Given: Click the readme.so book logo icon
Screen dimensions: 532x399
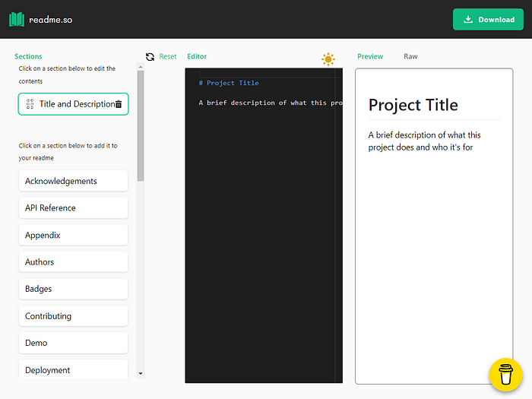Looking at the screenshot, I should click(17, 19).
